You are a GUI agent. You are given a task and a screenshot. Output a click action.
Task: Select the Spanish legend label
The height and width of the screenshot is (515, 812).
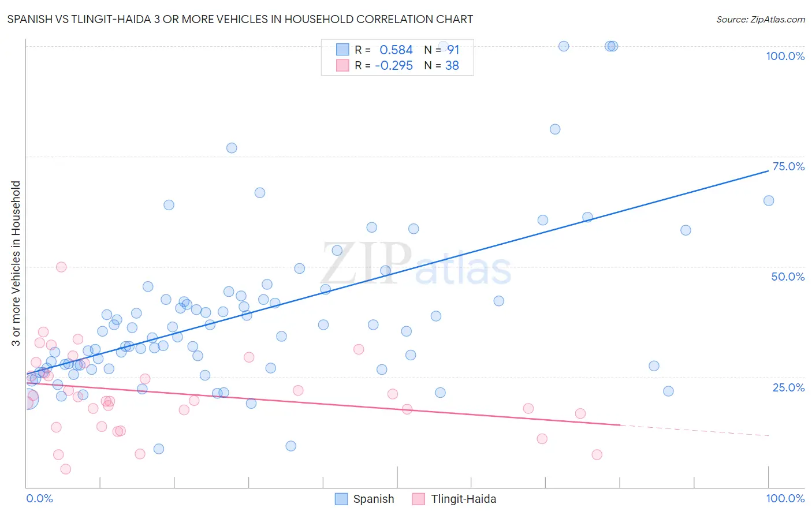click(x=374, y=499)
